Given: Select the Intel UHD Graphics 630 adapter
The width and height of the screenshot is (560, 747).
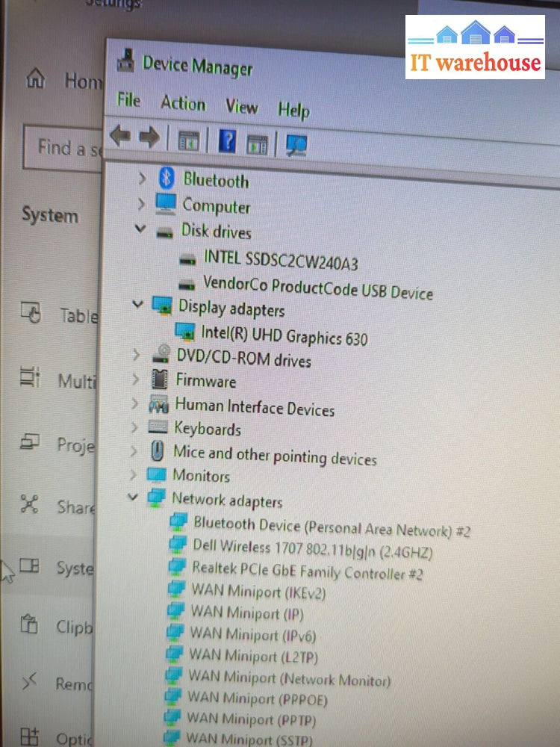Looking at the screenshot, I should 284,335.
